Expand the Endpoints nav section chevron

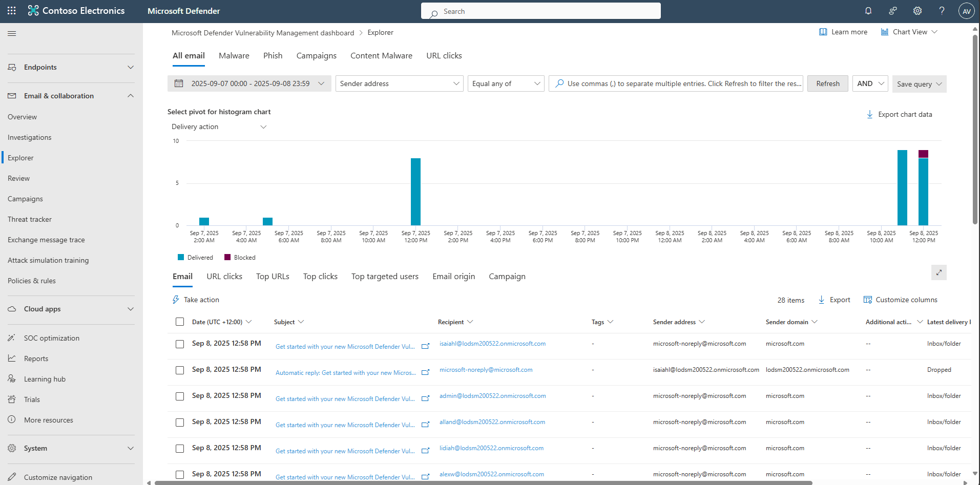click(131, 67)
